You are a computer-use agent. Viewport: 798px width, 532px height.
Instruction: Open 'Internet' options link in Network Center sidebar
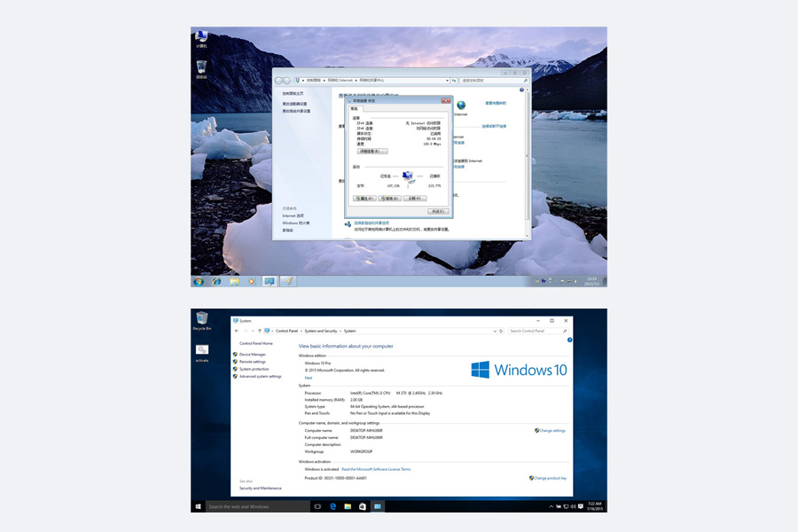pyautogui.click(x=293, y=215)
